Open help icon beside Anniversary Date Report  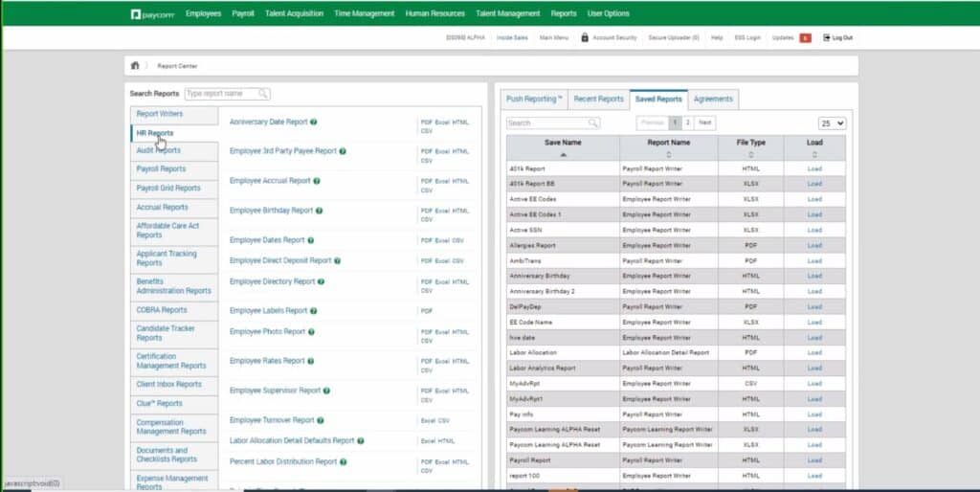tap(314, 122)
